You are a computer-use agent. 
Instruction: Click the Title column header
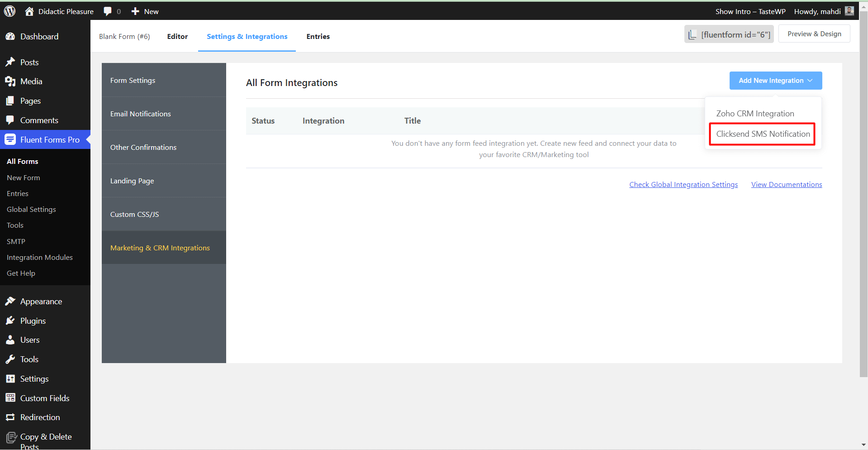[x=413, y=121]
